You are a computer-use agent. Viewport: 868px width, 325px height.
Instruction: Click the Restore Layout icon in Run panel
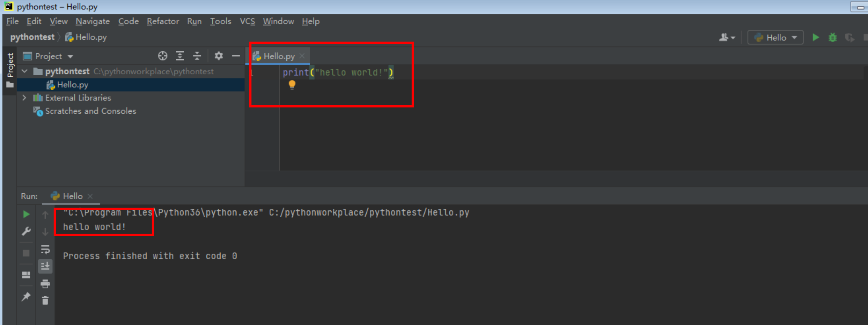tap(26, 275)
